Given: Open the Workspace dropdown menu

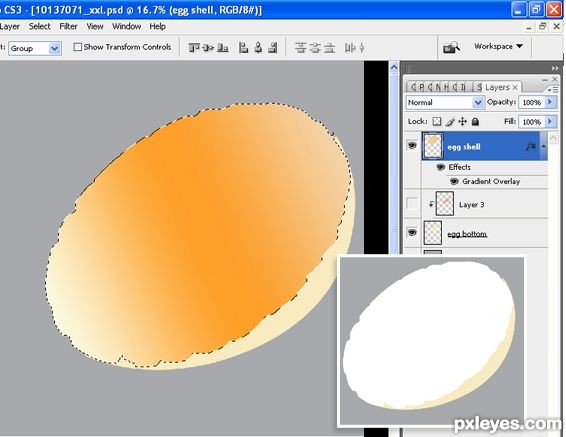Looking at the screenshot, I should click(498, 46).
